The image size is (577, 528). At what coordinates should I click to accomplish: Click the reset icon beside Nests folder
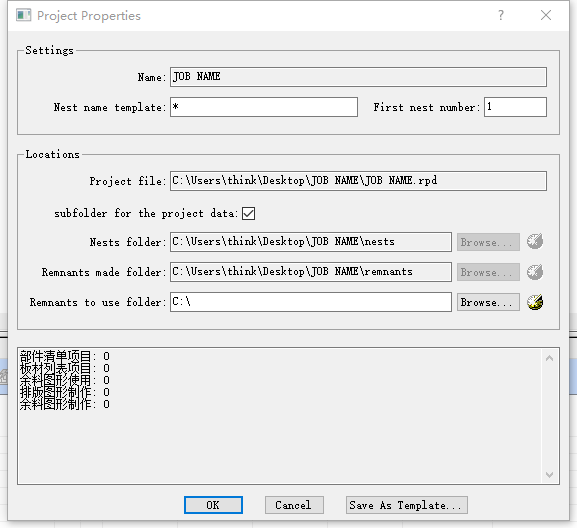535,242
